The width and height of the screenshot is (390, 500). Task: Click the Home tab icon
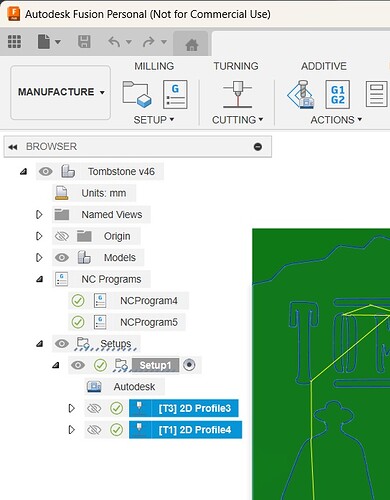(x=192, y=44)
